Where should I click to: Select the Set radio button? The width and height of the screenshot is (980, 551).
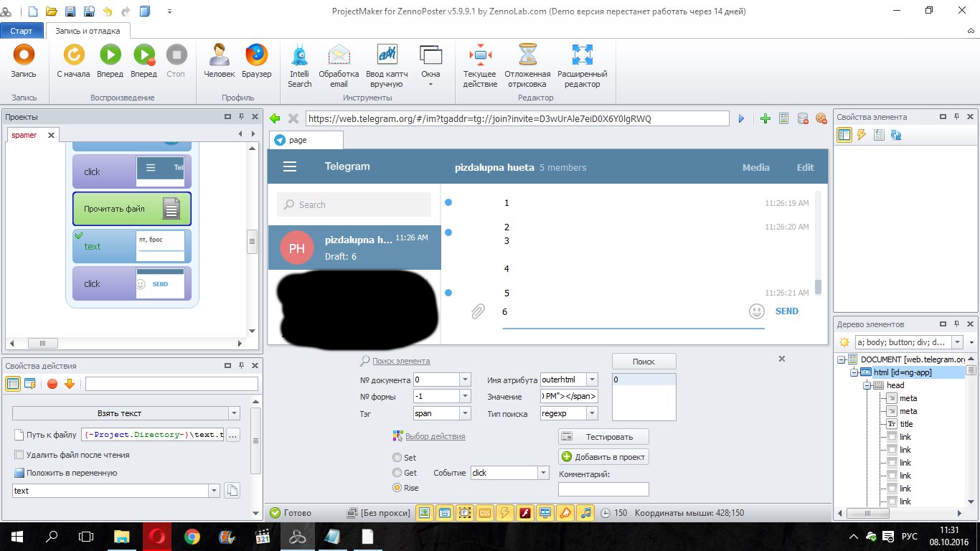397,458
